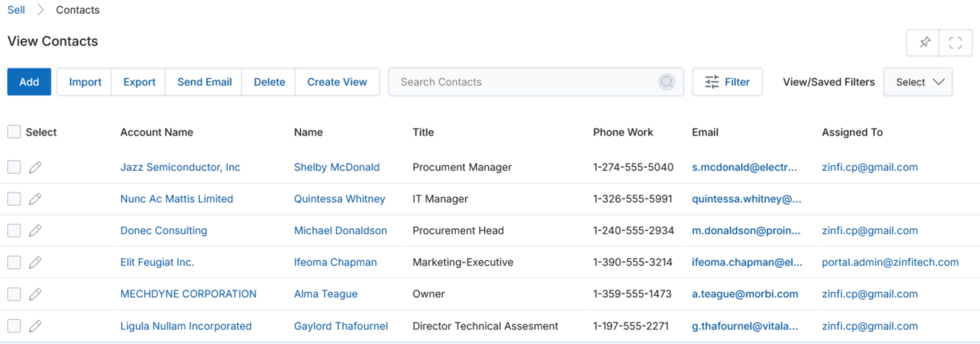
Task: Click phone number 1-359-555-1473
Action: (x=633, y=294)
